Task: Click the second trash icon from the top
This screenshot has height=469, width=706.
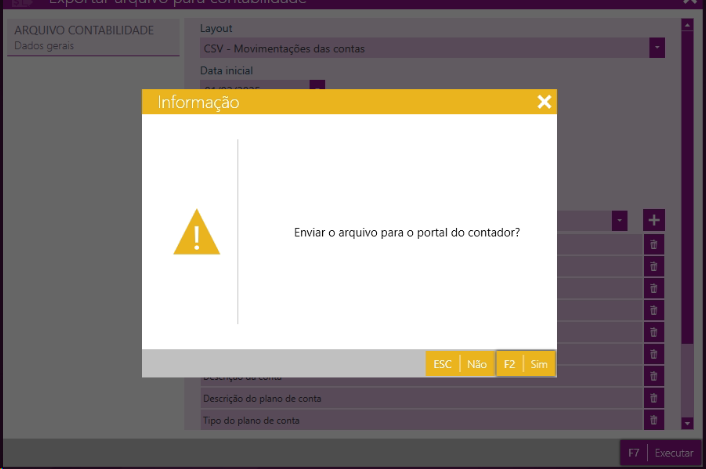Action: point(654,266)
